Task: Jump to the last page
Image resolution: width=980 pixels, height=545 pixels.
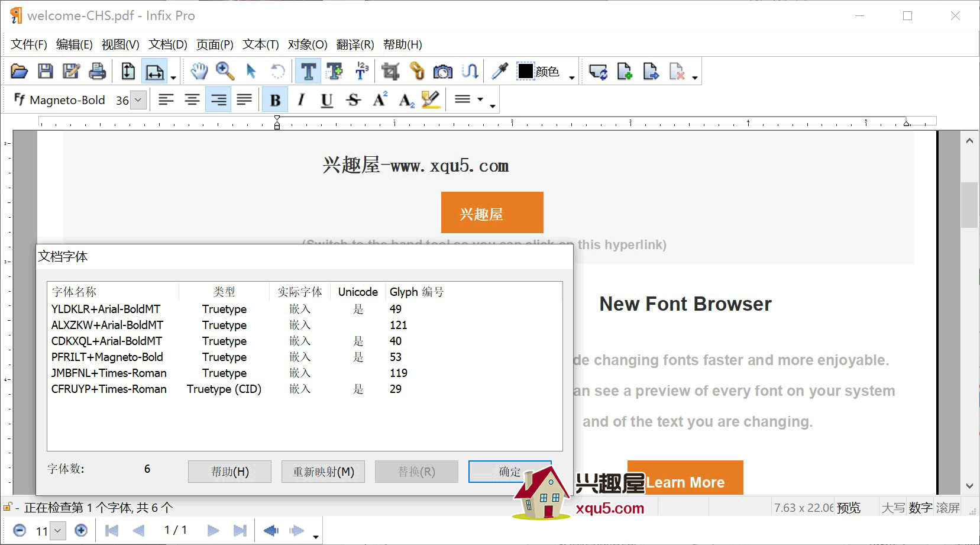Action: click(240, 530)
